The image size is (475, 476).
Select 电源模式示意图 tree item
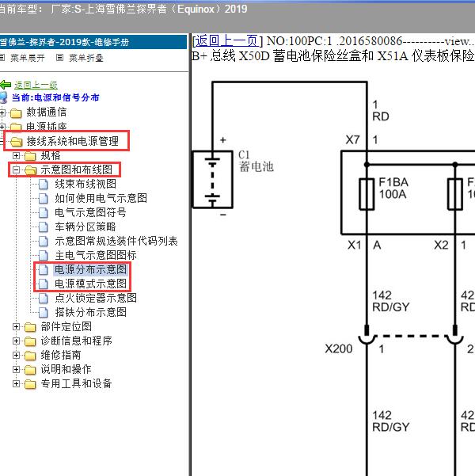point(90,284)
